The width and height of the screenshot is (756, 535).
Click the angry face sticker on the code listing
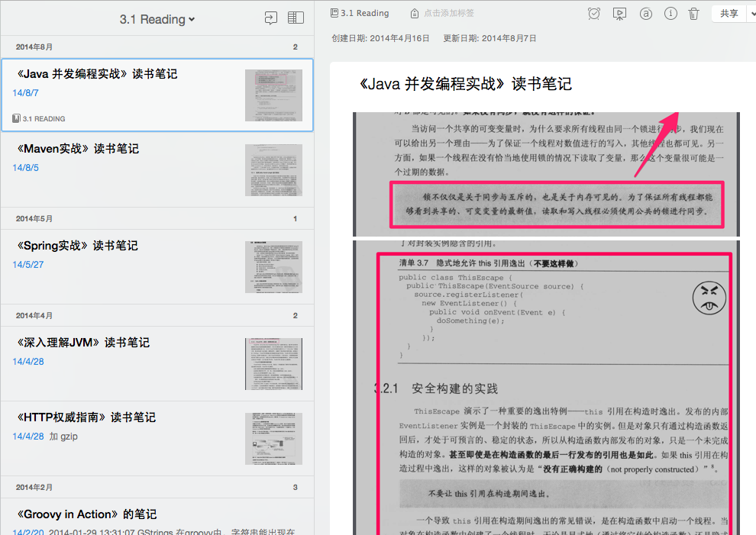[709, 298]
